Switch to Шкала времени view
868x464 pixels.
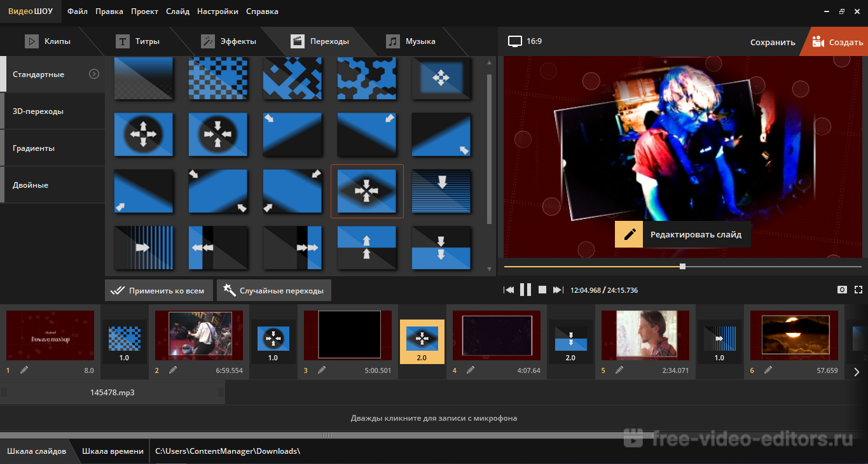[113, 451]
